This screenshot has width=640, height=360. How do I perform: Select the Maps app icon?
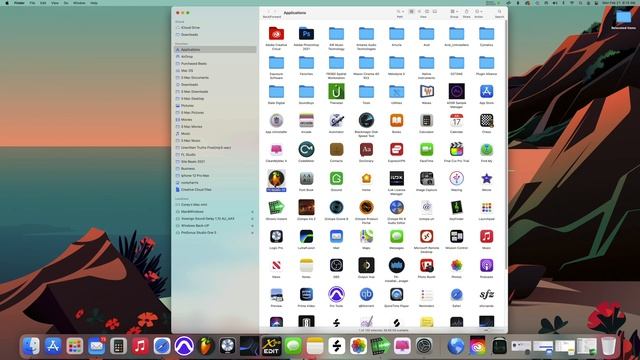366,236
